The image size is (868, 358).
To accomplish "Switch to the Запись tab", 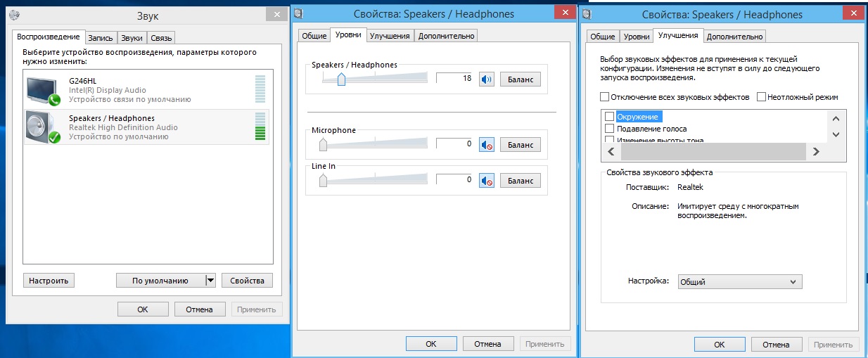I will (101, 38).
